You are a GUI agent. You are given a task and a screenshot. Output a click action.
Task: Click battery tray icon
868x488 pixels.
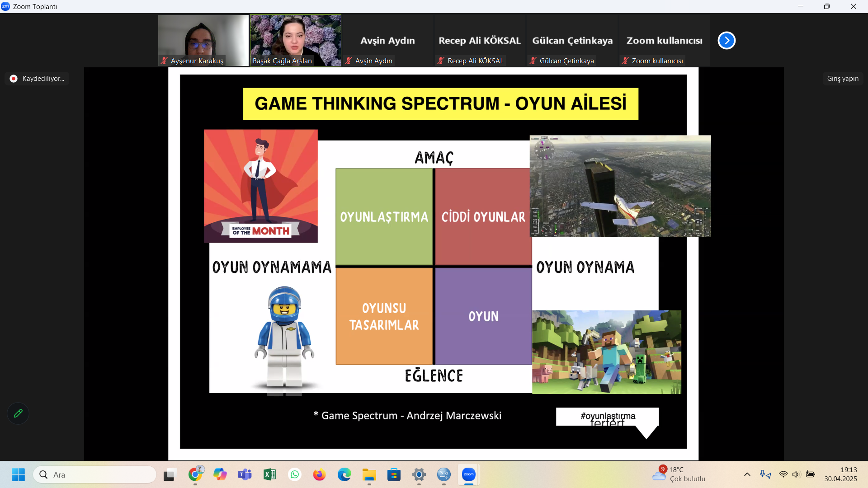[x=811, y=474]
